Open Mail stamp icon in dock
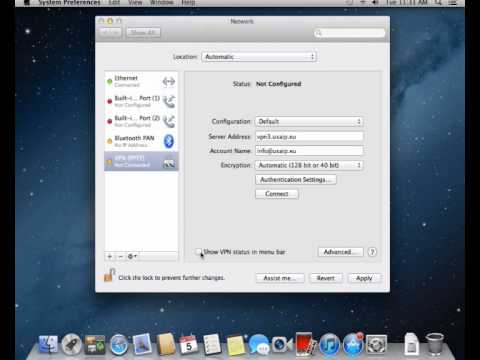This screenshot has height=360, width=480. click(x=142, y=344)
